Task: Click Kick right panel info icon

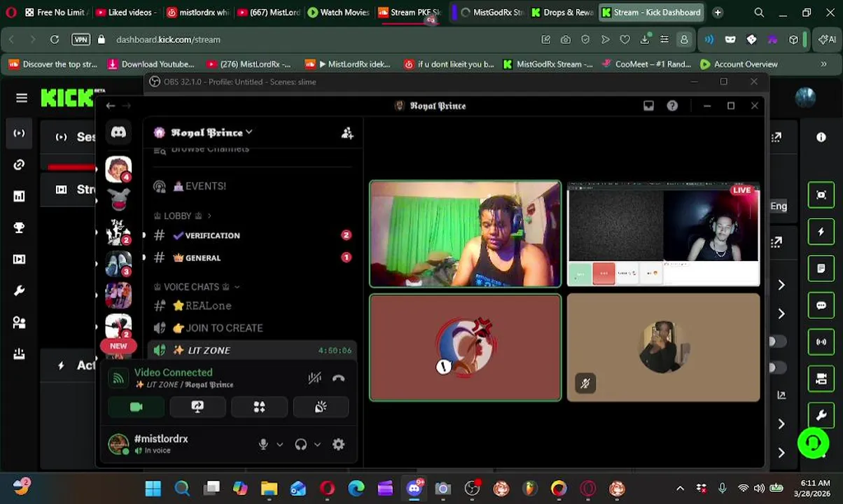Action: [821, 137]
